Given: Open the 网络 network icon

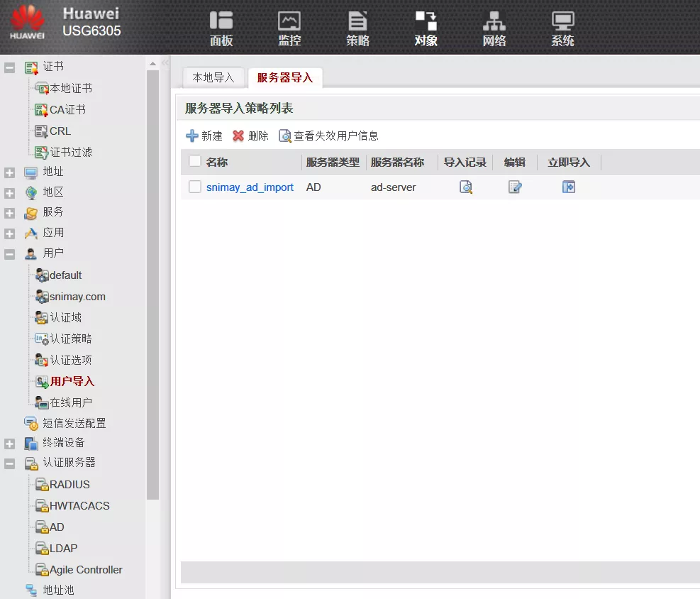Looking at the screenshot, I should point(494,29).
